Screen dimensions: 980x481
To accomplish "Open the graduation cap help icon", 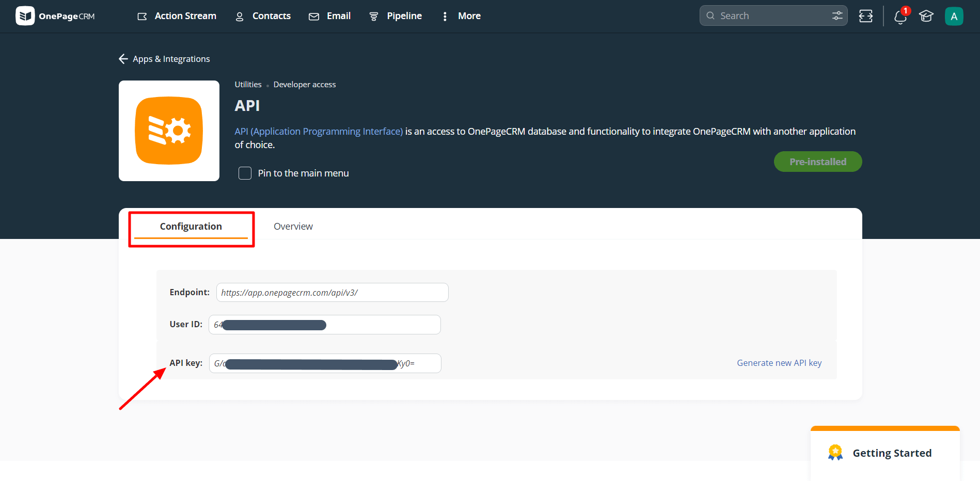I will 926,16.
